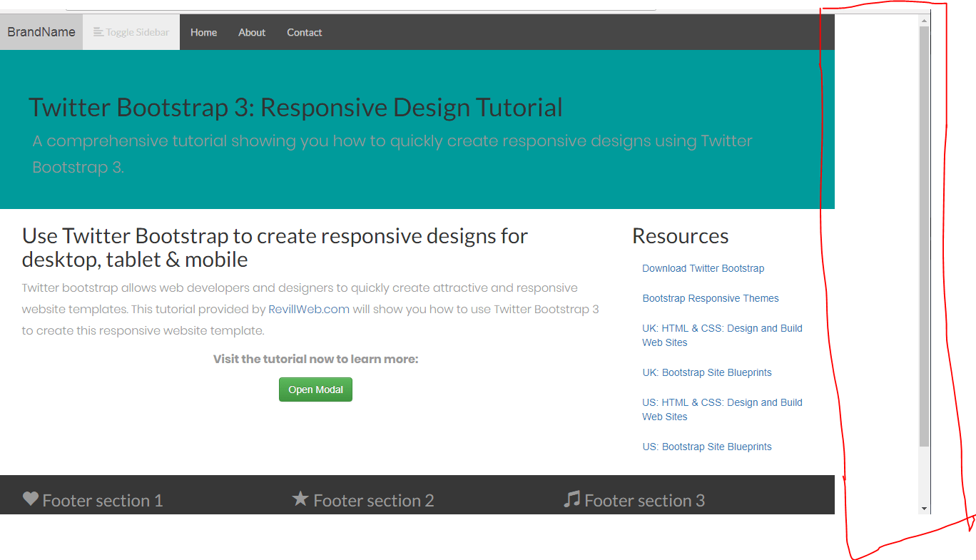This screenshot has width=976, height=560.
Task: Click the heart icon beside Footer section 1
Action: point(30,499)
